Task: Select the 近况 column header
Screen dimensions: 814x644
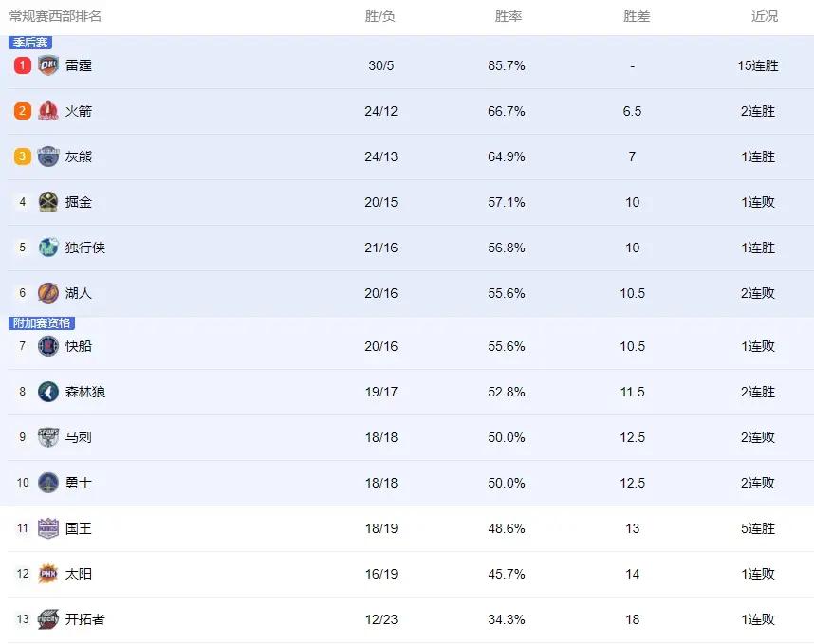Action: click(765, 17)
